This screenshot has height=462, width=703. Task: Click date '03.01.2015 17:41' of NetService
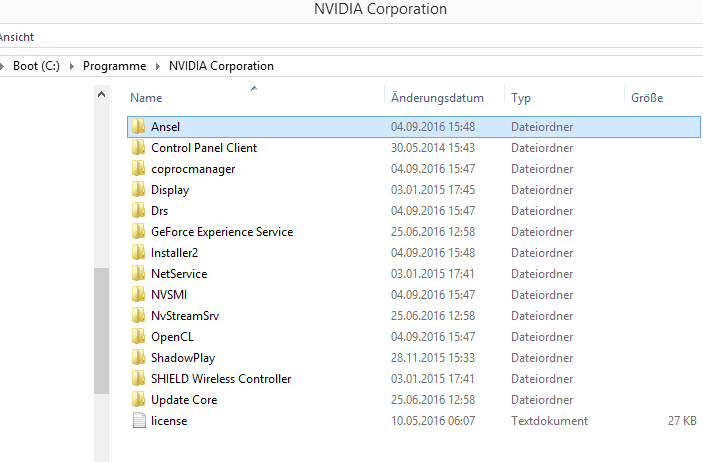[433, 274]
